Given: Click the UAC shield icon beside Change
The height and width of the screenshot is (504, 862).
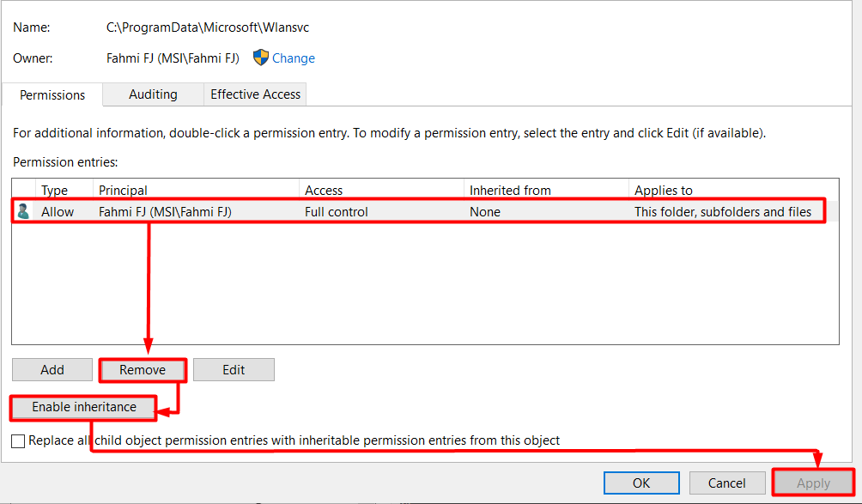Looking at the screenshot, I should click(x=261, y=58).
